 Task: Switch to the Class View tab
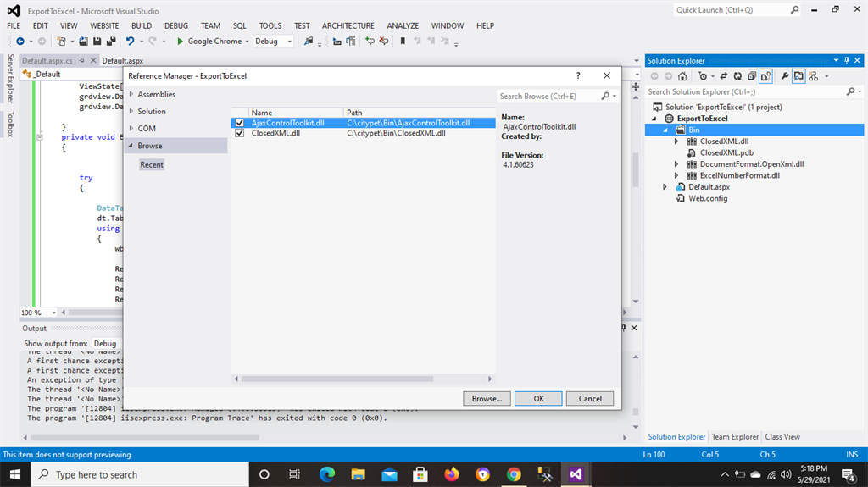pos(782,437)
